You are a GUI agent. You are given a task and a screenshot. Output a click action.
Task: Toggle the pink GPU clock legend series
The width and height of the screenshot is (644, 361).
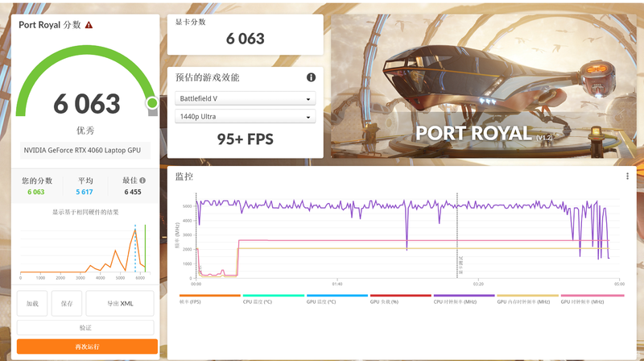point(592,299)
